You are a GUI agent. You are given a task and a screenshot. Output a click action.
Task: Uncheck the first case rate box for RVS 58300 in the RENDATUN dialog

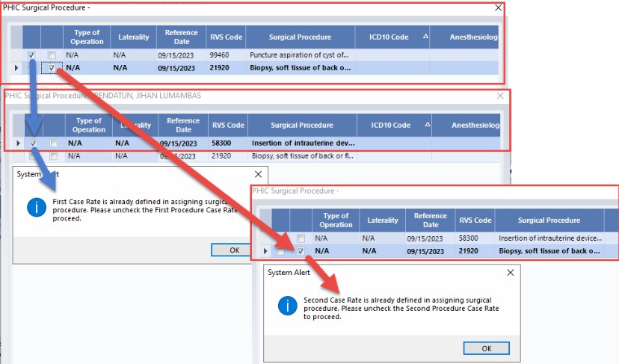click(33, 143)
